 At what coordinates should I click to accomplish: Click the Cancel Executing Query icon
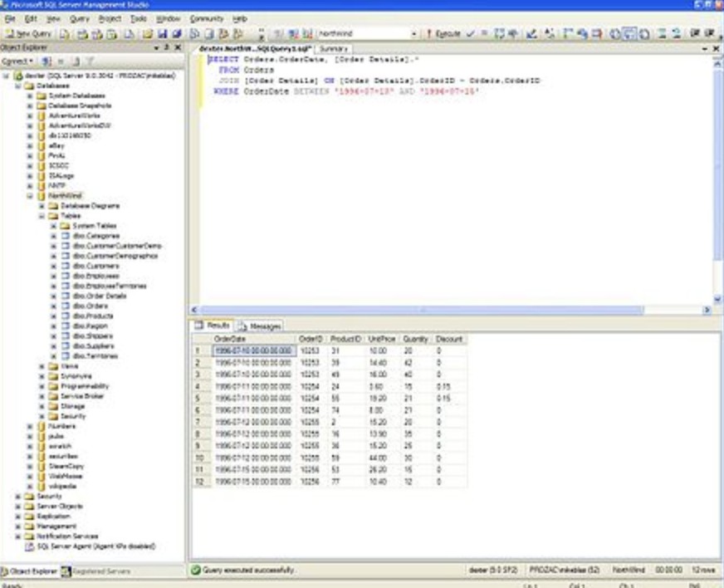click(484, 33)
